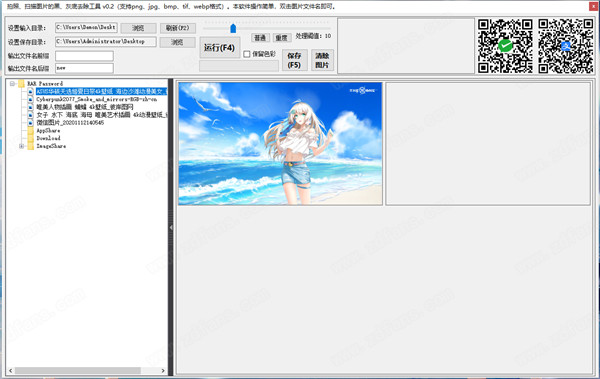Collapse the RAR Password tree node
Screen dimensions: 600x379
[13, 83]
